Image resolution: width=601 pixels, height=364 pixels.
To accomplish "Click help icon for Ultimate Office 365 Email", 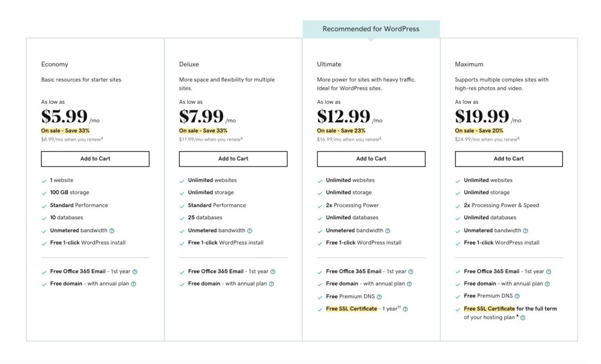I will coord(411,272).
